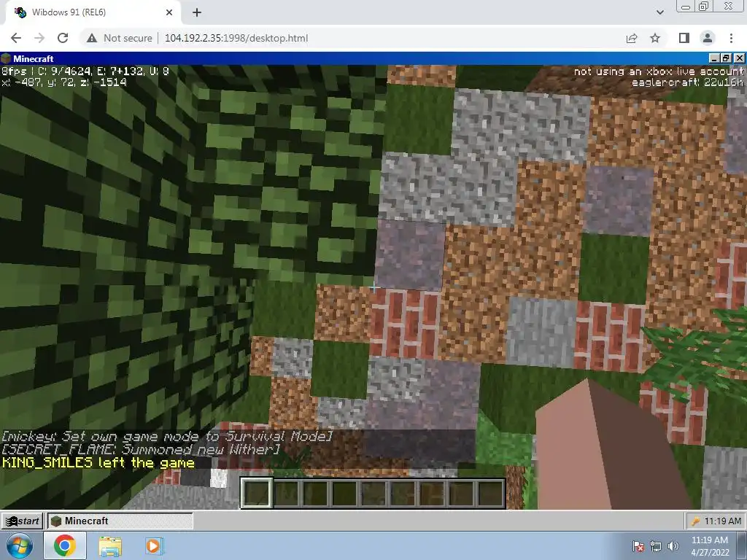This screenshot has height=560, width=747.
Task: Click the 'Summoned new Wither' chat line
Action: tap(141, 449)
